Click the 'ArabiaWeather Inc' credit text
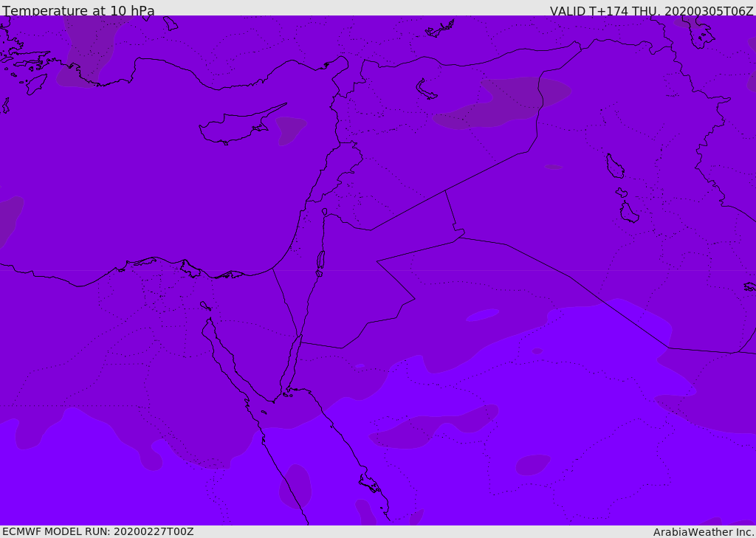756x538 pixels. pyautogui.click(x=703, y=532)
